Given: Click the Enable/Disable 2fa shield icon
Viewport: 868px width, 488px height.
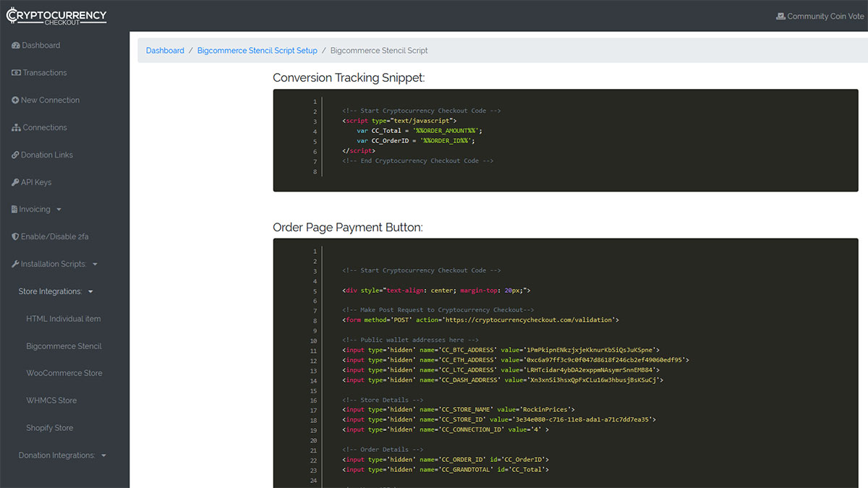Looking at the screenshot, I should coord(15,237).
